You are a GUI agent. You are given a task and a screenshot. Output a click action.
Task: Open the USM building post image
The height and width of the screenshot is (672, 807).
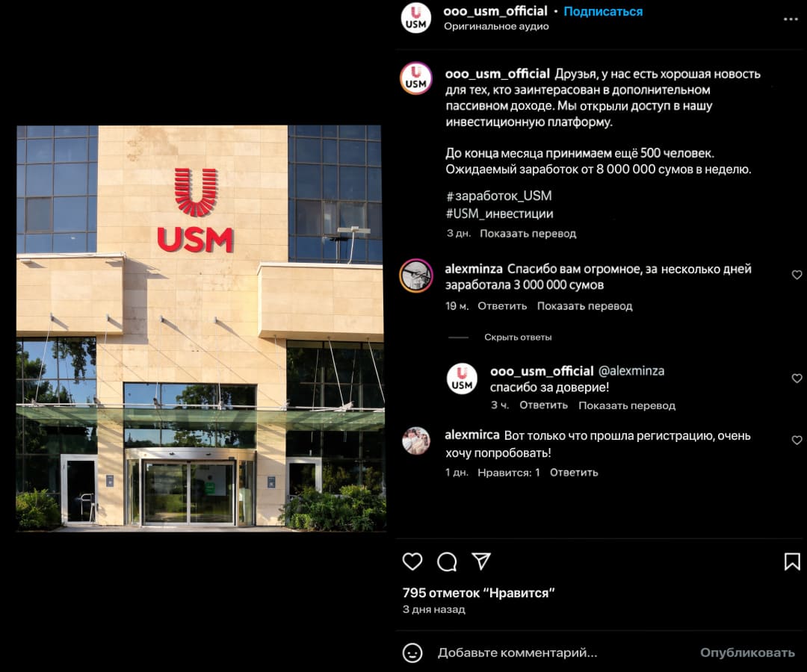click(201, 328)
